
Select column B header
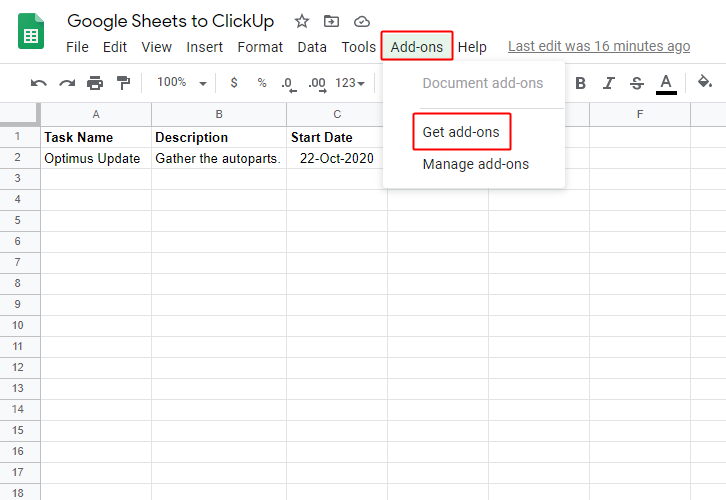[219, 114]
